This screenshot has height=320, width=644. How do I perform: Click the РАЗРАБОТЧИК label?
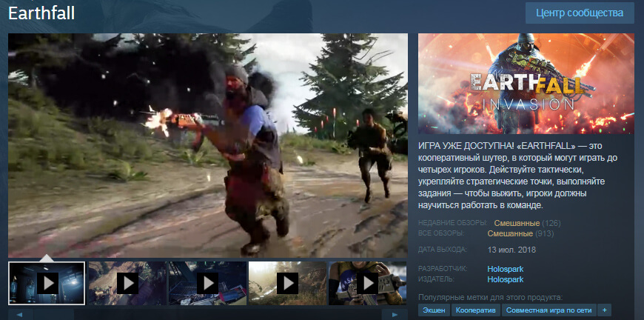pyautogui.click(x=443, y=269)
